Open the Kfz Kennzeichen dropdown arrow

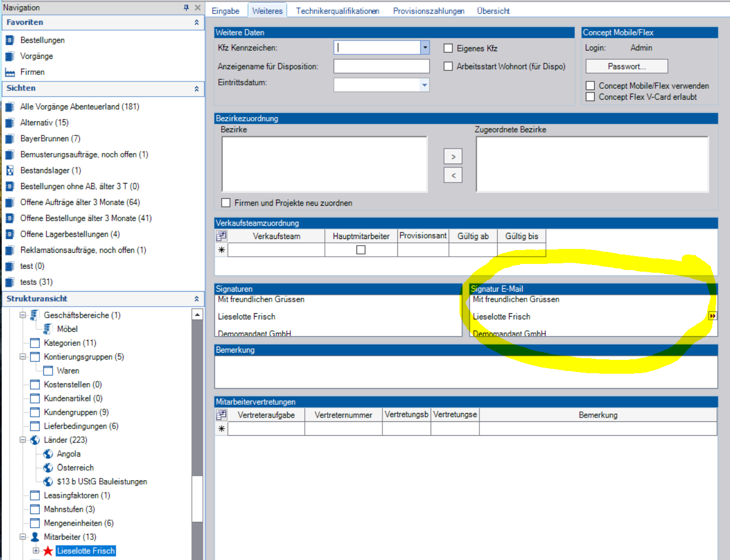click(x=425, y=48)
